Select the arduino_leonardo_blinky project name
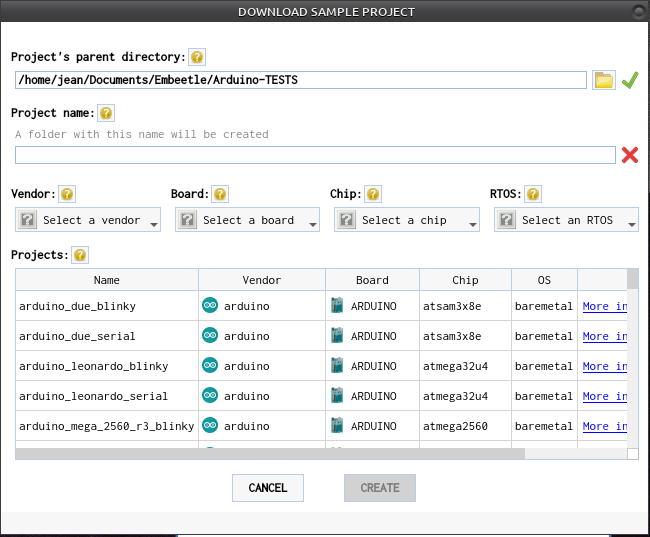Image resolution: width=650 pixels, height=537 pixels. [94, 366]
